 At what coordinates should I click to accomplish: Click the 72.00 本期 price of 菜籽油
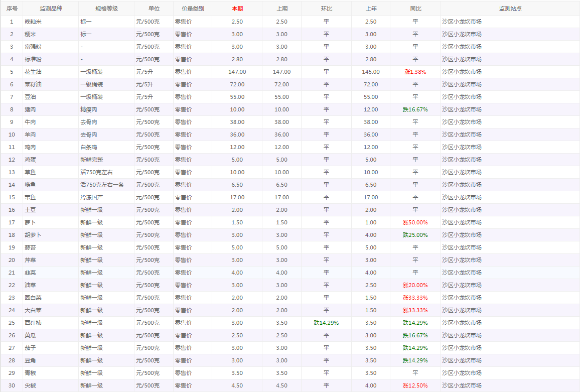click(237, 85)
